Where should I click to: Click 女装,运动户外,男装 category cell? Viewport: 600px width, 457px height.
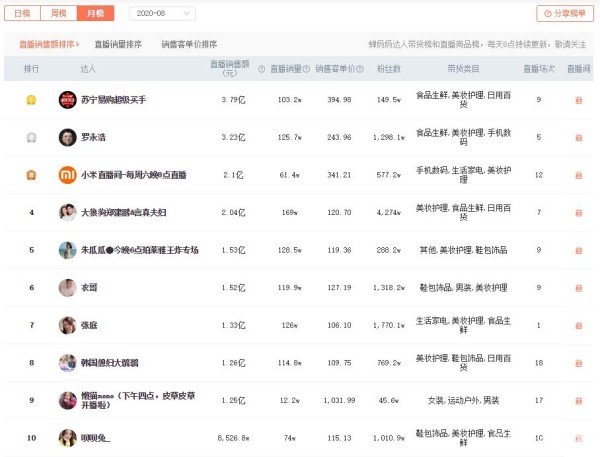click(x=463, y=401)
